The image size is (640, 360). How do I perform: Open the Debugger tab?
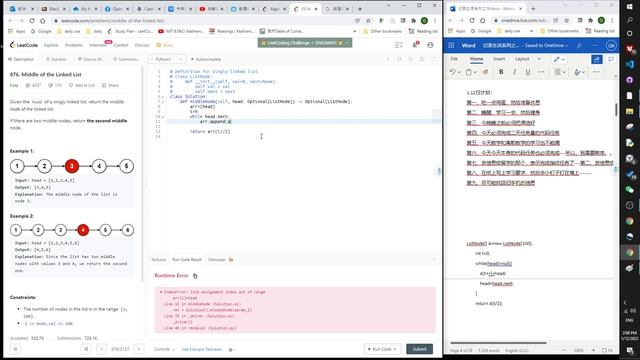[x=220, y=260]
